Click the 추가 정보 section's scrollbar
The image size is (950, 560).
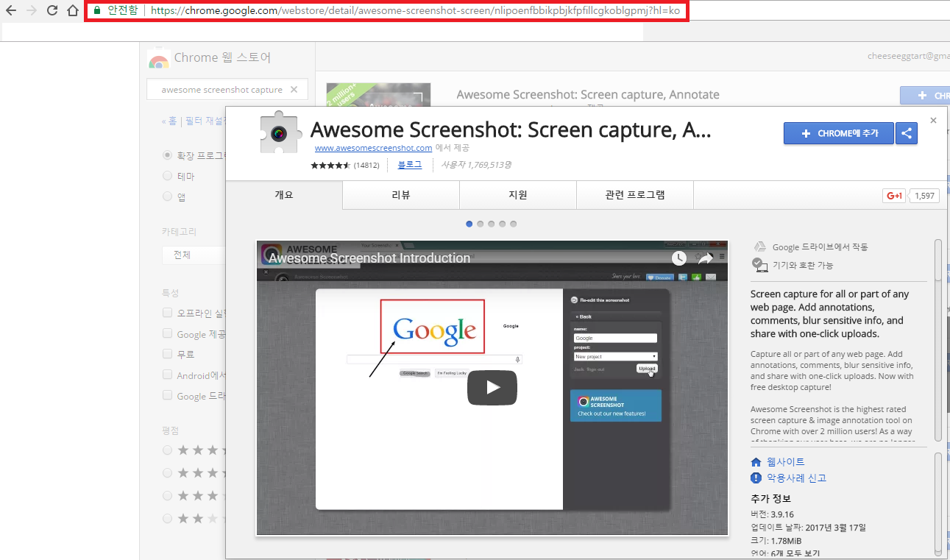pos(938,504)
